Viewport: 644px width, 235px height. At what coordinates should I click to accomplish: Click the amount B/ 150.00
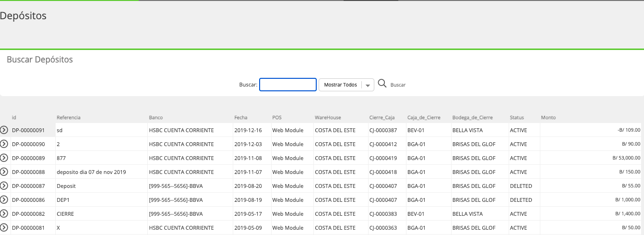pyautogui.click(x=630, y=172)
